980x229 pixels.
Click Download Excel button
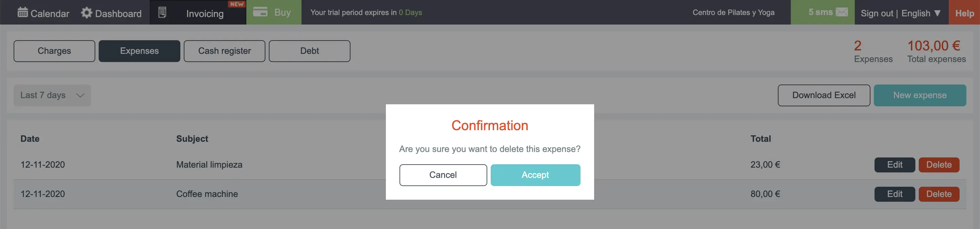point(824,95)
